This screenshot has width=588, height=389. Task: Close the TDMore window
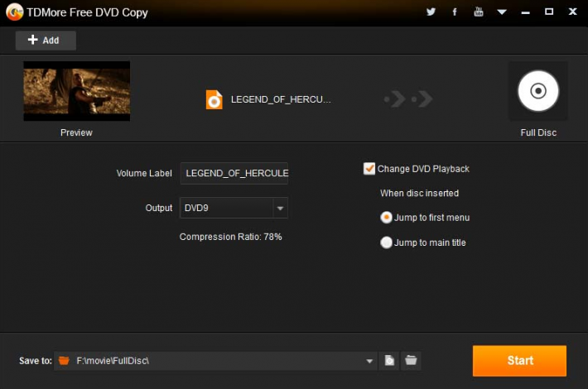click(x=572, y=12)
